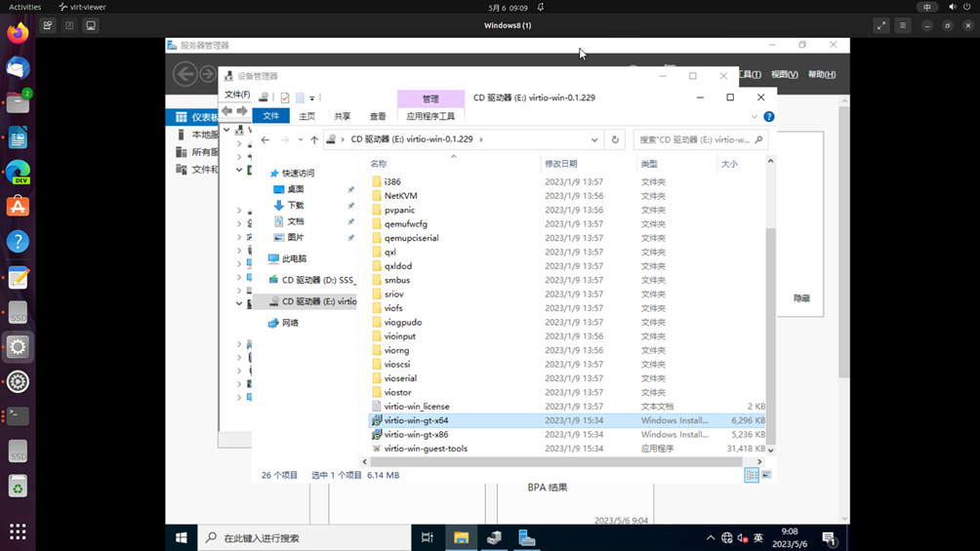Select 此电脑 in navigation pane
The height and width of the screenshot is (551, 980).
pos(294,258)
